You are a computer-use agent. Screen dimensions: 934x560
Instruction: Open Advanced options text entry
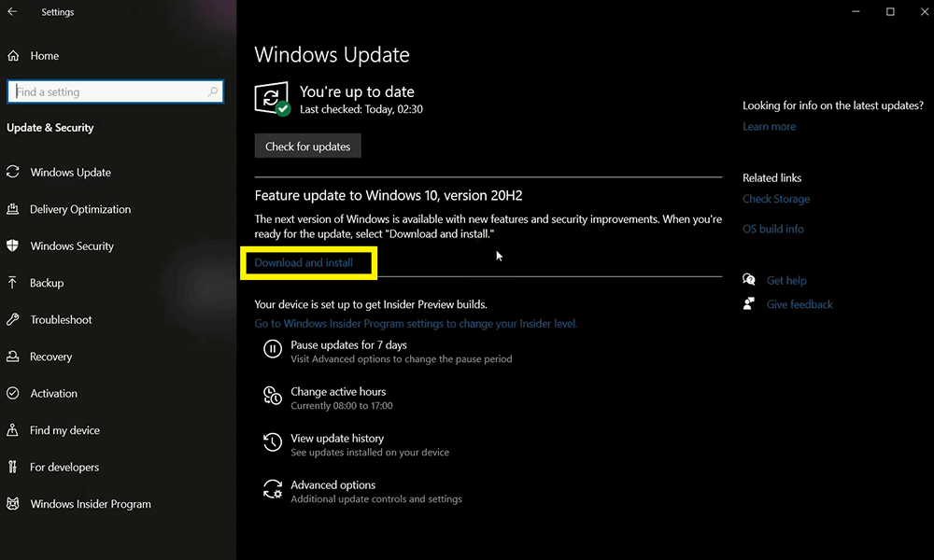[333, 485]
